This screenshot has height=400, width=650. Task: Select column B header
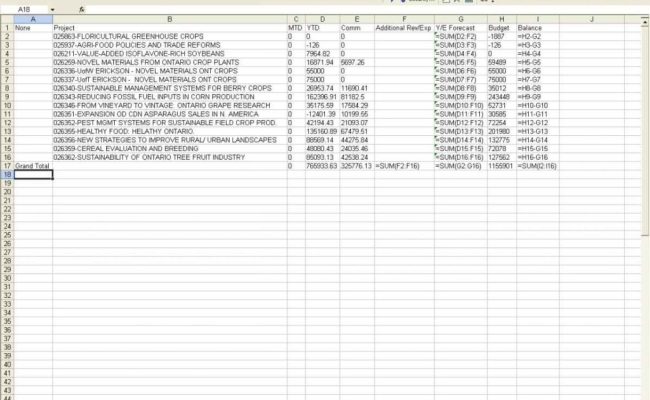(x=170, y=19)
